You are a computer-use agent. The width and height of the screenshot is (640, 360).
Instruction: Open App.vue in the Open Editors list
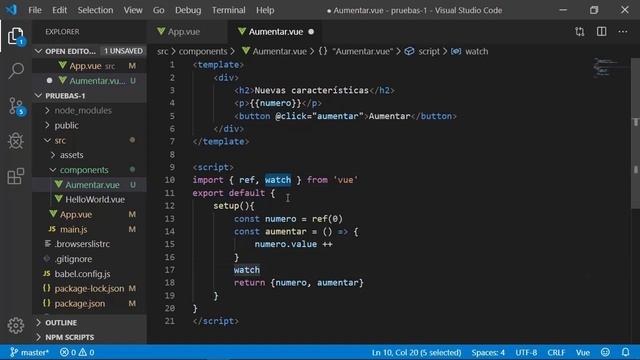tap(89, 66)
